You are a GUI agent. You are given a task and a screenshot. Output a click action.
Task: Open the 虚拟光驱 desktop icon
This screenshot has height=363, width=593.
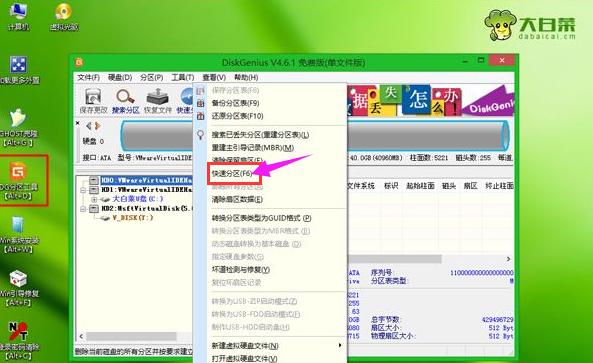[x=64, y=16]
